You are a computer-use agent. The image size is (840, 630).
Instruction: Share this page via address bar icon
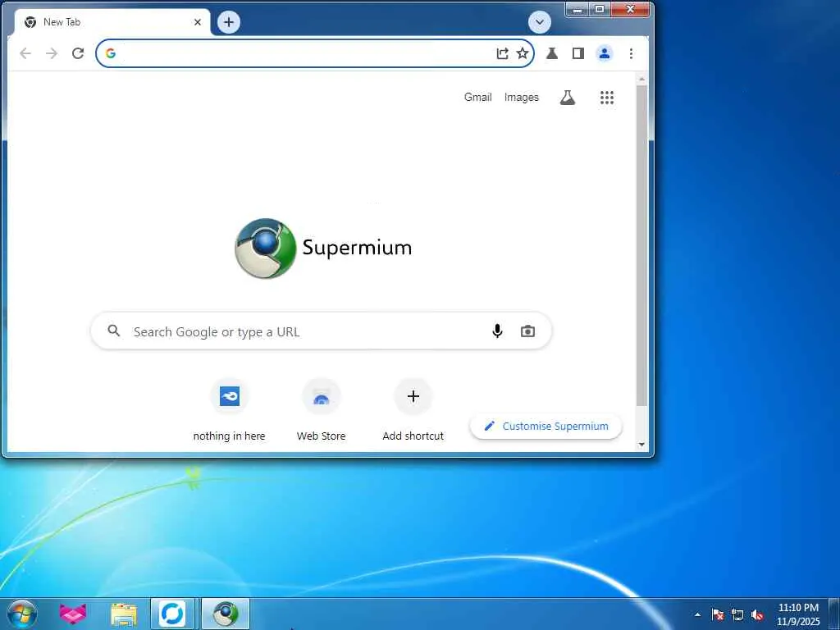pos(502,53)
